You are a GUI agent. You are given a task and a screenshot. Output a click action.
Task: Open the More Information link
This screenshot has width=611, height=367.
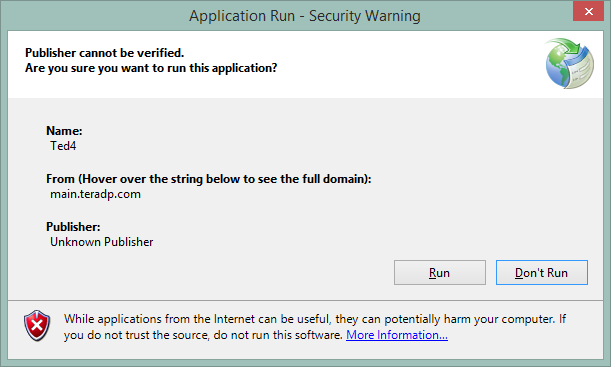(397, 335)
